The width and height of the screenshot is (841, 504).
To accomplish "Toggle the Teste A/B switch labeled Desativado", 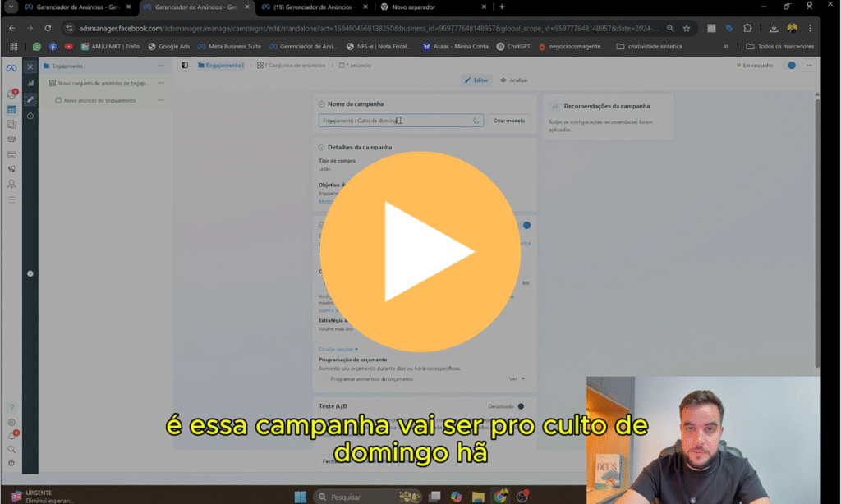I will (521, 405).
